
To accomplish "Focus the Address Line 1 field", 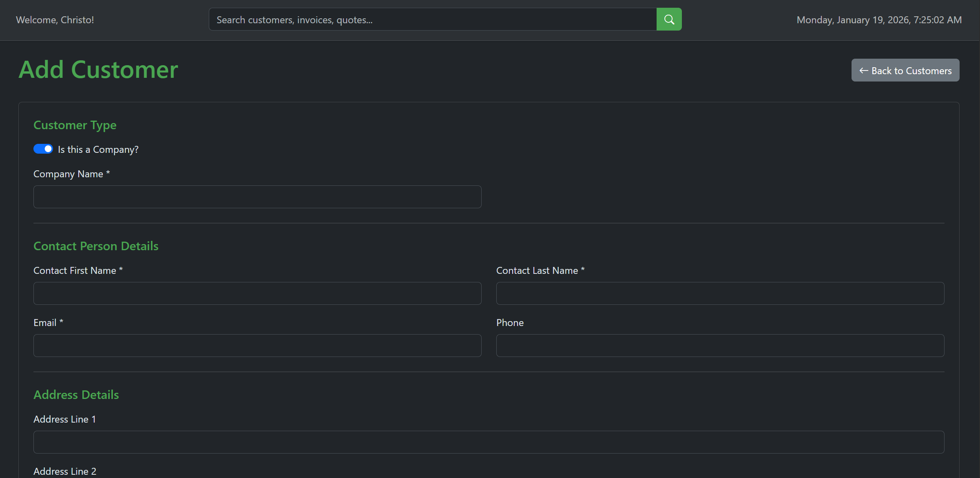I will [489, 442].
